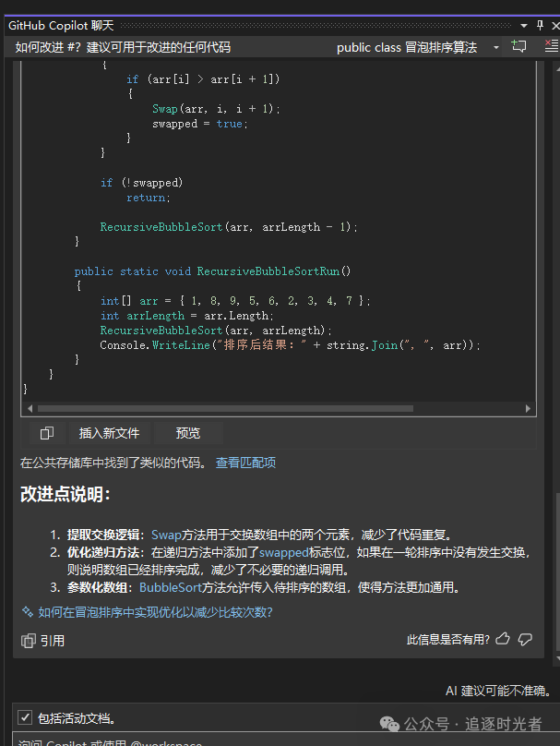This screenshot has height=746, width=560.
Task: Click the swapped identifier link
Action: pyautogui.click(x=283, y=551)
